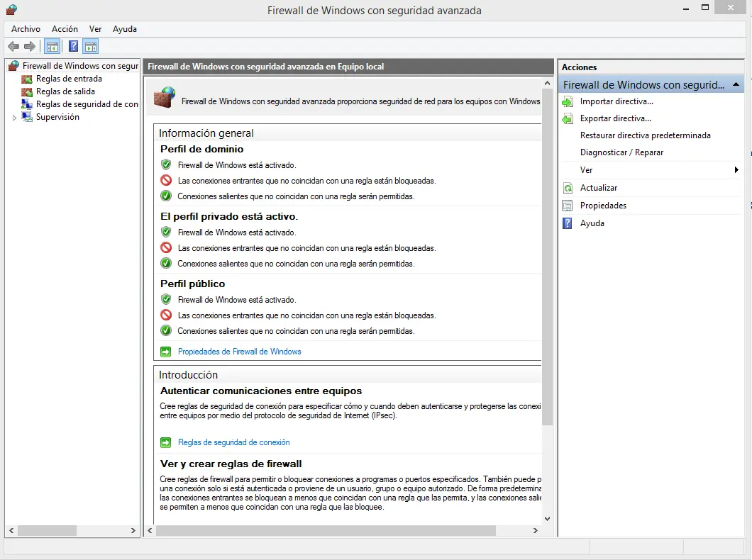This screenshot has height=560, width=752.
Task: Toggle the show/hide console tree toolbar icon
Action: [x=52, y=47]
